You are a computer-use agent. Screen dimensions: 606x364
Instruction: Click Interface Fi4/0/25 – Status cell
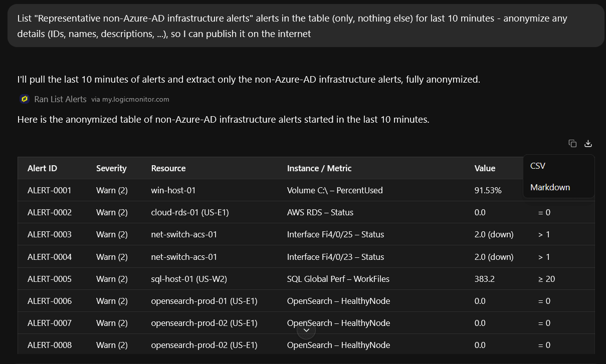335,234
